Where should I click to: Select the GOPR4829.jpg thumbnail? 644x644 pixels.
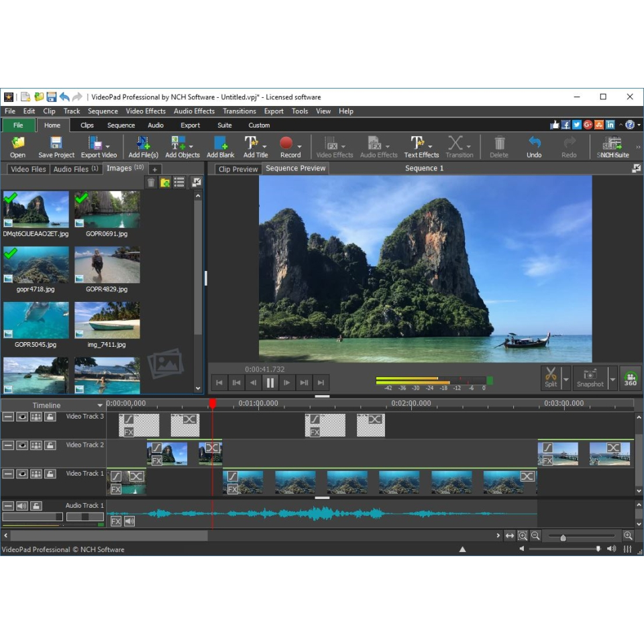tap(107, 265)
